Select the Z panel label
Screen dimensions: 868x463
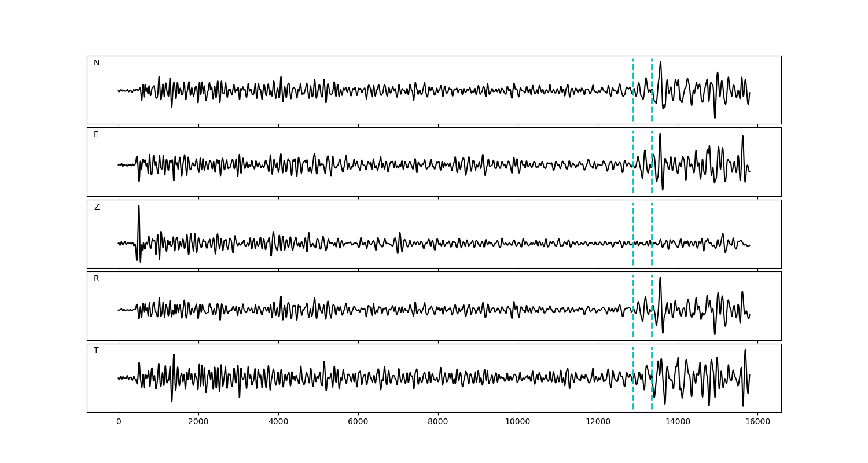click(x=97, y=207)
